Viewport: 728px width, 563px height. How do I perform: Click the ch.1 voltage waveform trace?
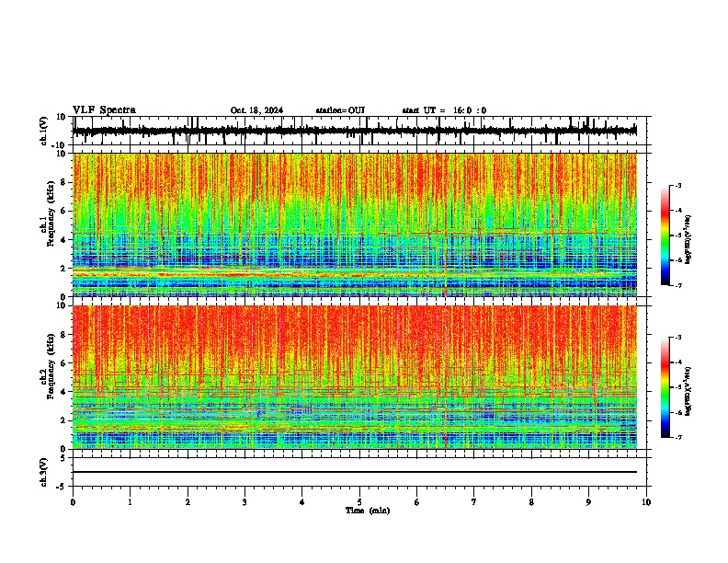pos(355,131)
